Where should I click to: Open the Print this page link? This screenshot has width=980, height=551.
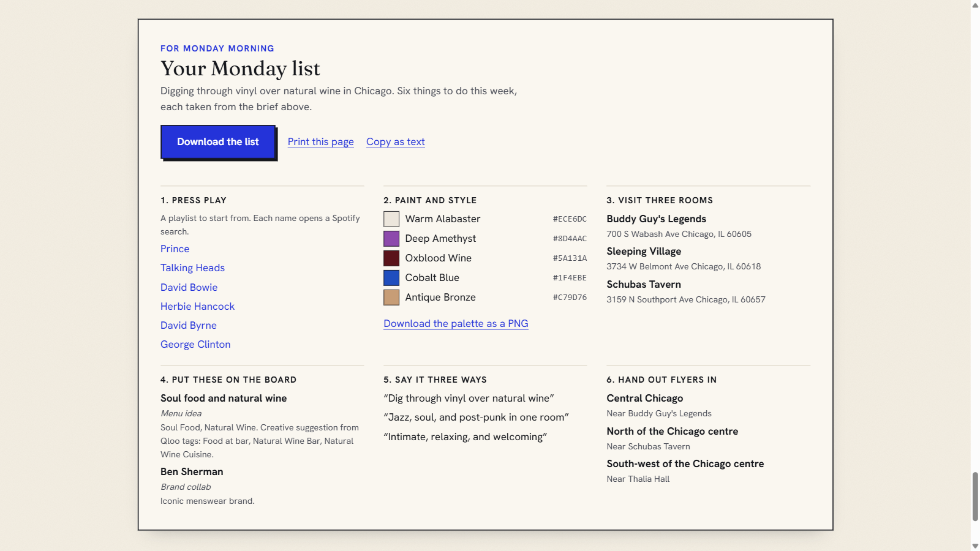pyautogui.click(x=321, y=142)
